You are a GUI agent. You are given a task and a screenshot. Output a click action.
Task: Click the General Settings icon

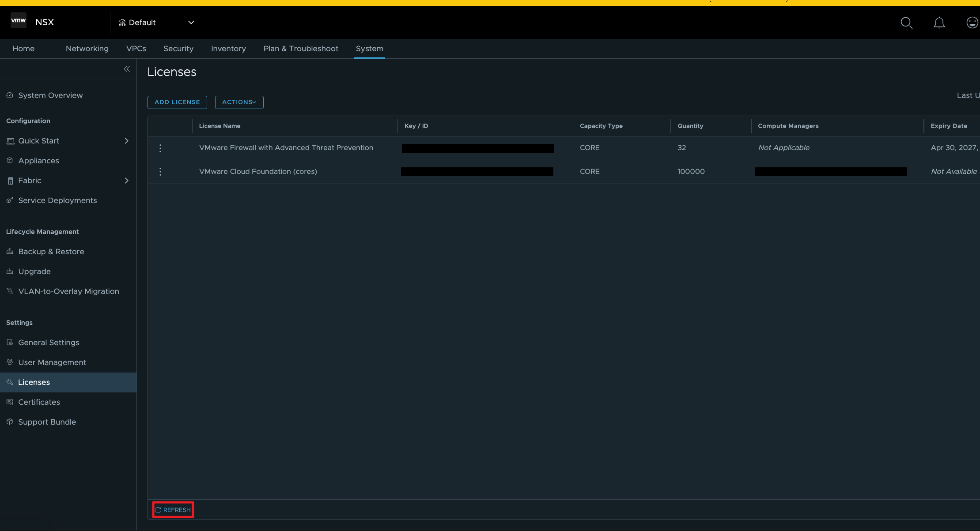point(10,343)
